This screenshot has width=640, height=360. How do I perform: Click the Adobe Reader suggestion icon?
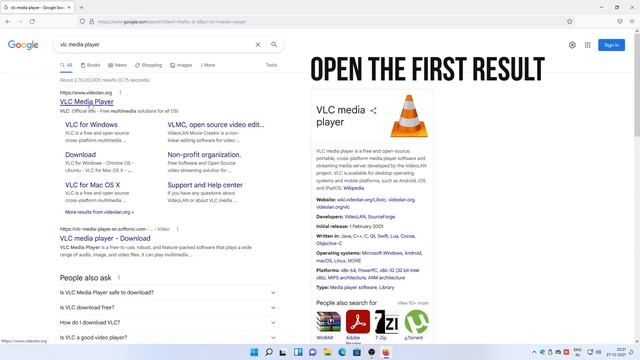tap(358, 322)
